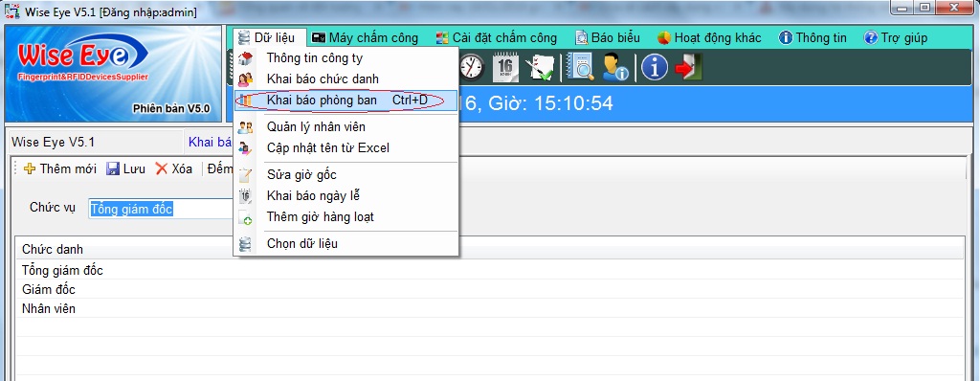Open the Máy chấm công menu
Screen dimensions: 980x381
pyautogui.click(x=365, y=37)
